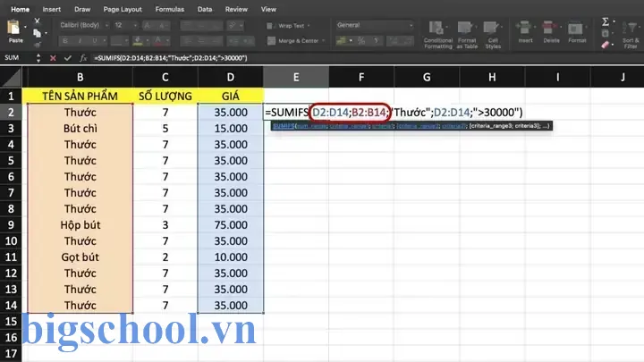Switch to the Formulas tab
644x362 pixels.
[170, 9]
